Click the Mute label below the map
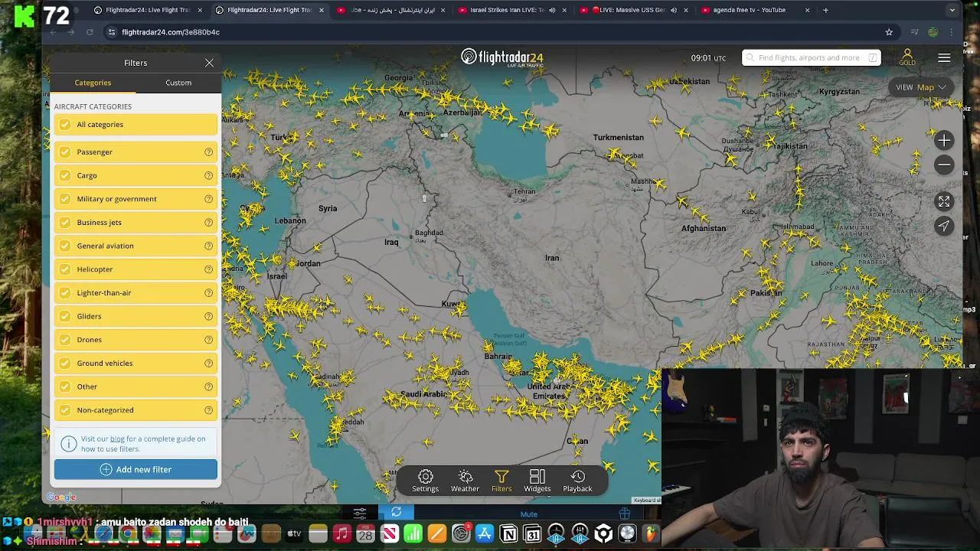 coord(529,514)
